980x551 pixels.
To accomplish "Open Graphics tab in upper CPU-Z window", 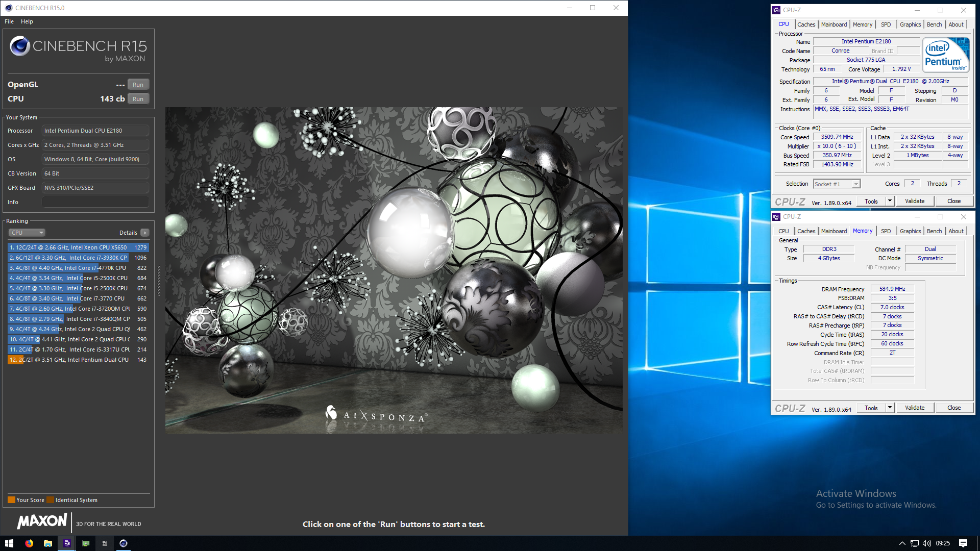I will (x=910, y=24).
